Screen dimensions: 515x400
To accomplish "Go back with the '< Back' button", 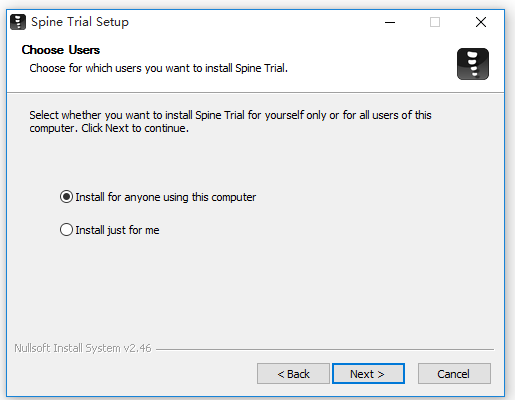I will pos(293,374).
